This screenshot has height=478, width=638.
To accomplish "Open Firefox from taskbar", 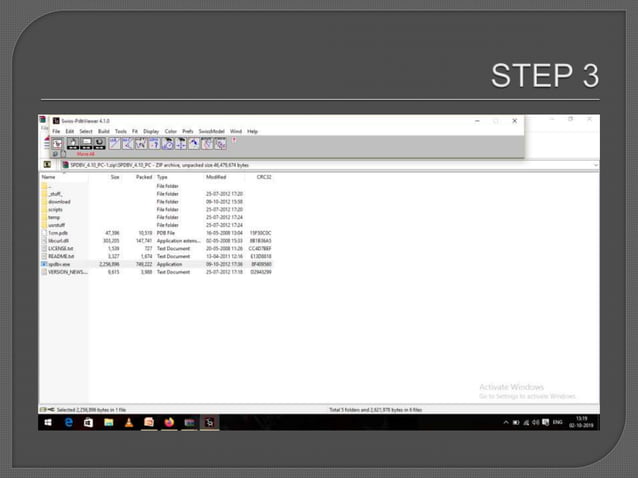I will click(169, 423).
